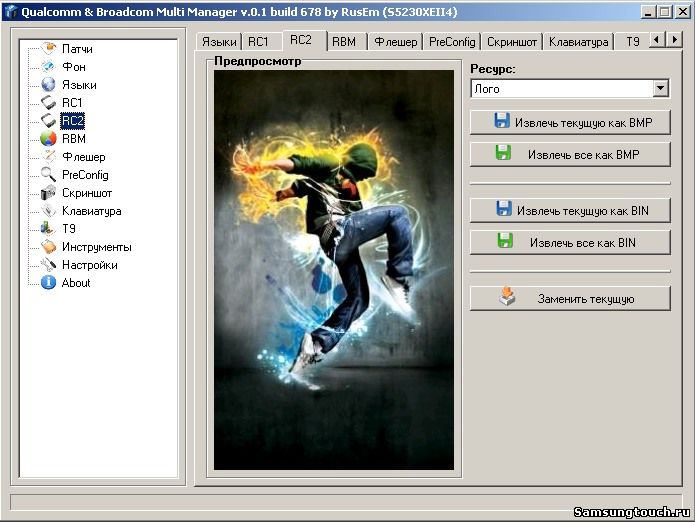Click the application icon in the title bar
This screenshot has height=522, width=695.
[10, 11]
